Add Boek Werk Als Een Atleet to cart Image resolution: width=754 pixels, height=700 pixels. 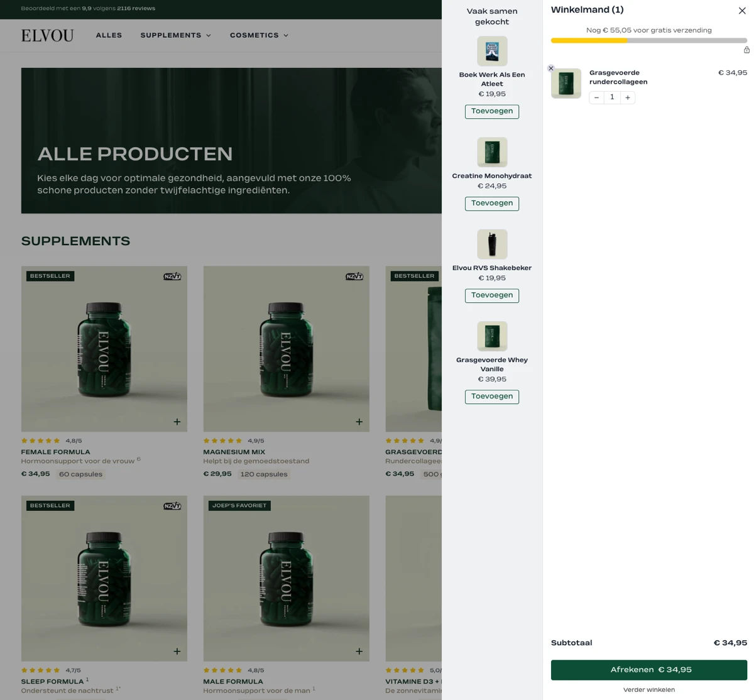click(492, 111)
